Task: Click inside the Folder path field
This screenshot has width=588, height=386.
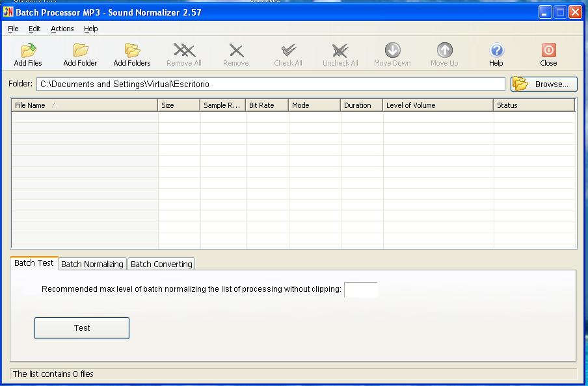Action: click(x=271, y=84)
